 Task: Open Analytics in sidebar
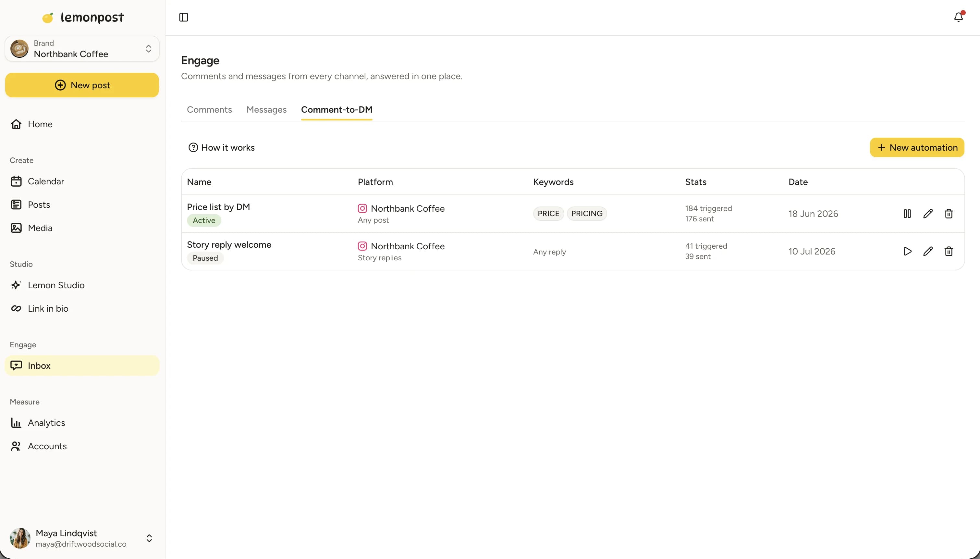(x=82, y=423)
